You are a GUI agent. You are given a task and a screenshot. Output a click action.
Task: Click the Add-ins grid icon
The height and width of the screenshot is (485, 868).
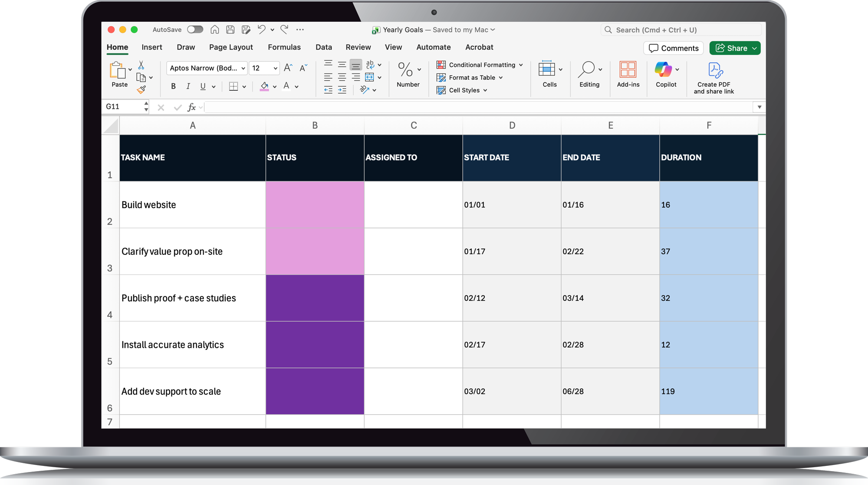click(x=628, y=69)
